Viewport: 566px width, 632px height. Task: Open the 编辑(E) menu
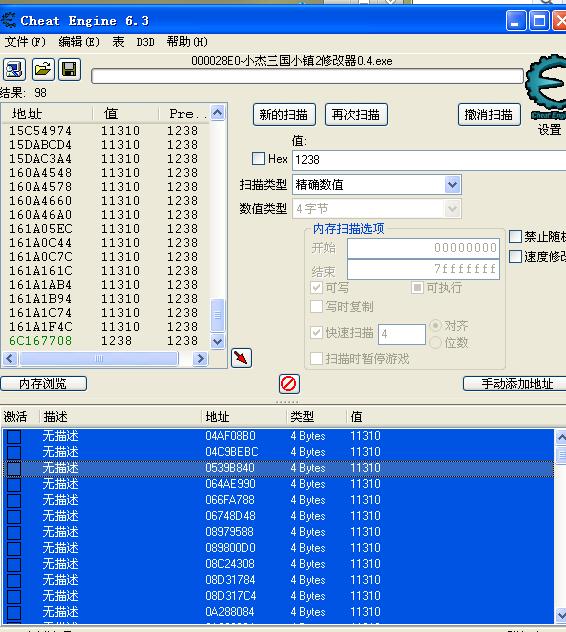pos(79,42)
